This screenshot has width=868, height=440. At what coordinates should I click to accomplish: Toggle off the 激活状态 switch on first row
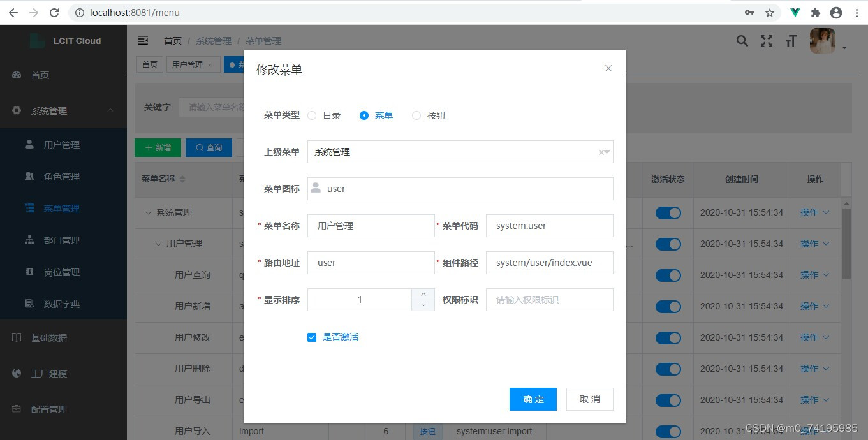(x=668, y=212)
